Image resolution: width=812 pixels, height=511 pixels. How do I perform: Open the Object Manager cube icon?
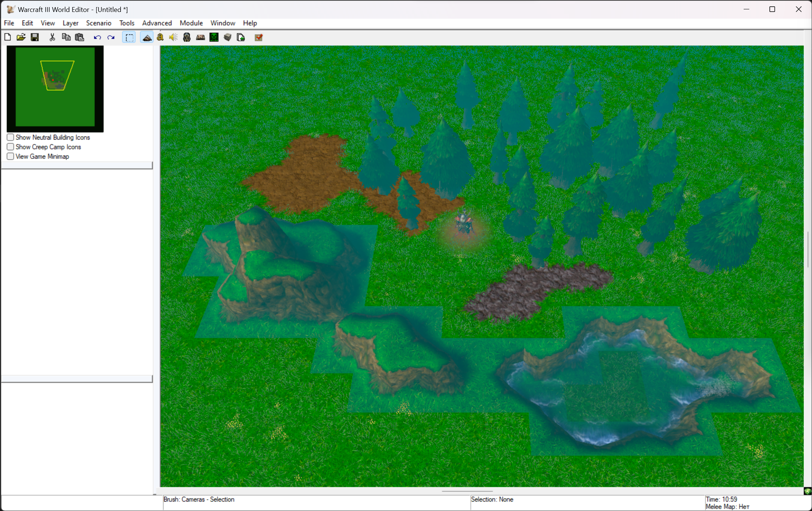[227, 37]
